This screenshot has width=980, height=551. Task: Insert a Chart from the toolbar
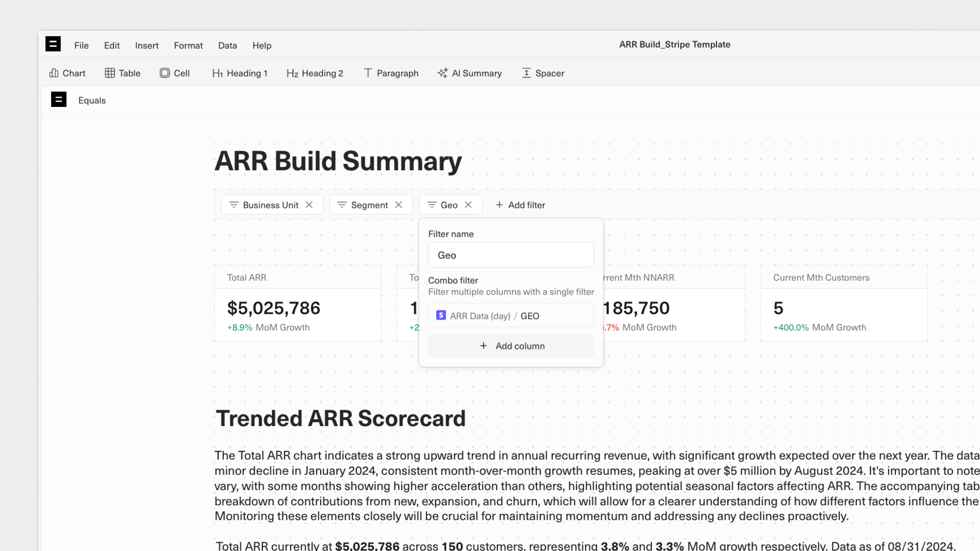point(67,73)
